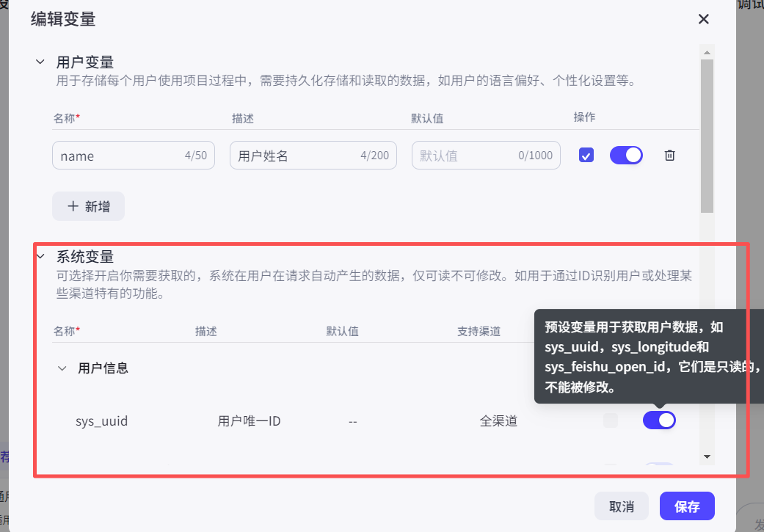Click the scrollbar up arrow
This screenshot has width=764, height=532.
coord(707,51)
